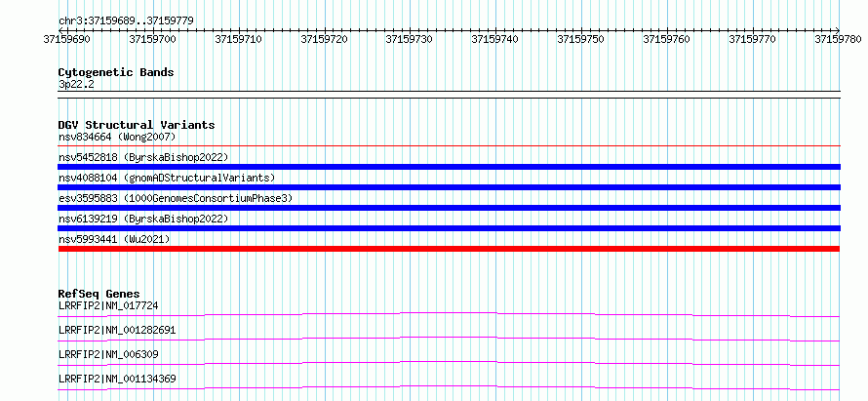Click ruler tick label 37159730

tap(410, 39)
